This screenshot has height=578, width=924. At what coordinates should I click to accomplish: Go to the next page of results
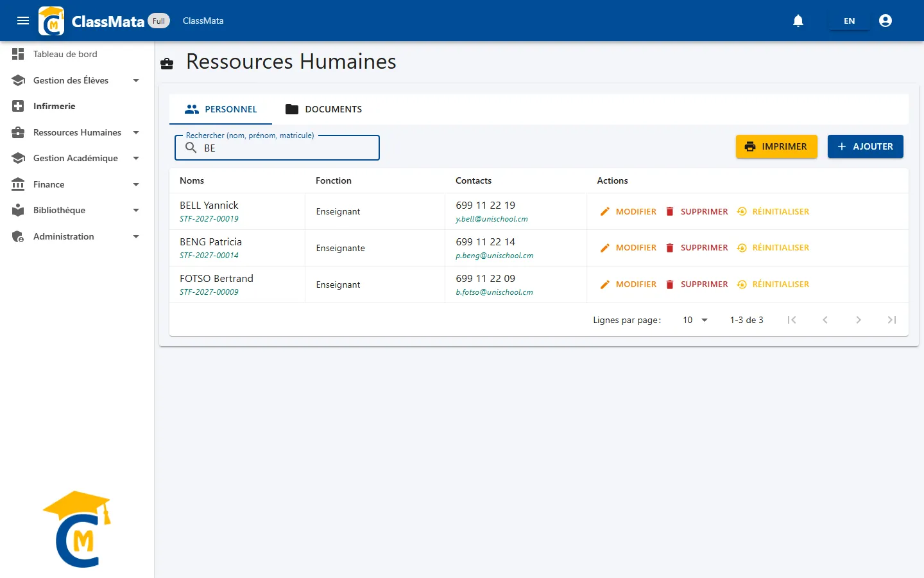(859, 320)
